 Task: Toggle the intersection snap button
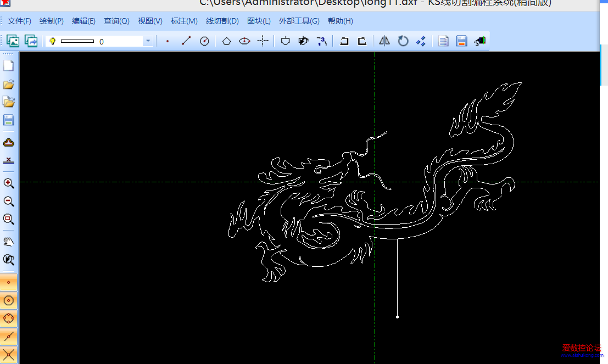click(9, 353)
